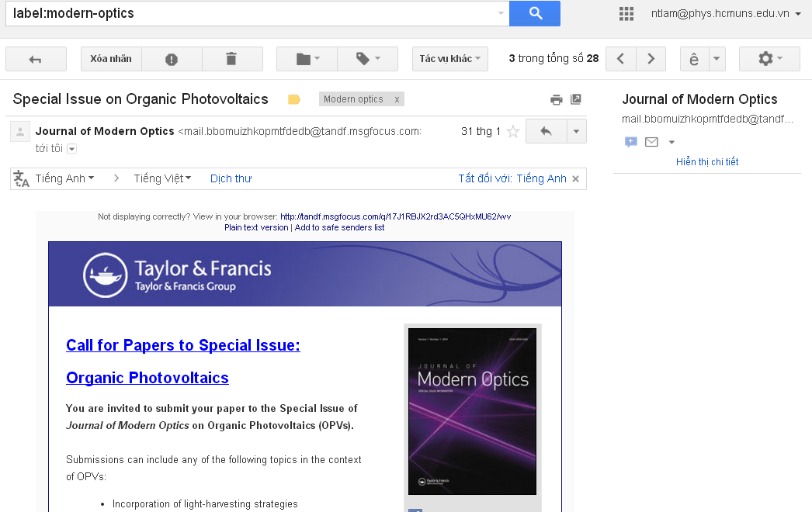
Task: Open Call for Papers to Special Issue link
Action: coord(183,345)
